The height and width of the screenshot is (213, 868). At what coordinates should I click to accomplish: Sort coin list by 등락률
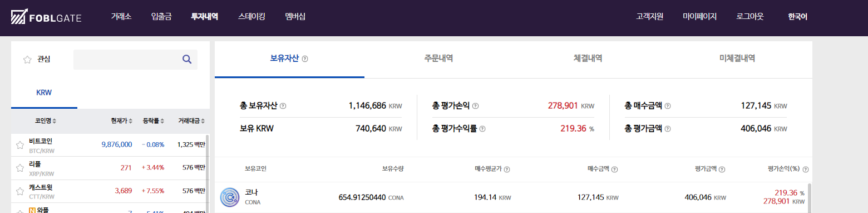[x=153, y=121]
